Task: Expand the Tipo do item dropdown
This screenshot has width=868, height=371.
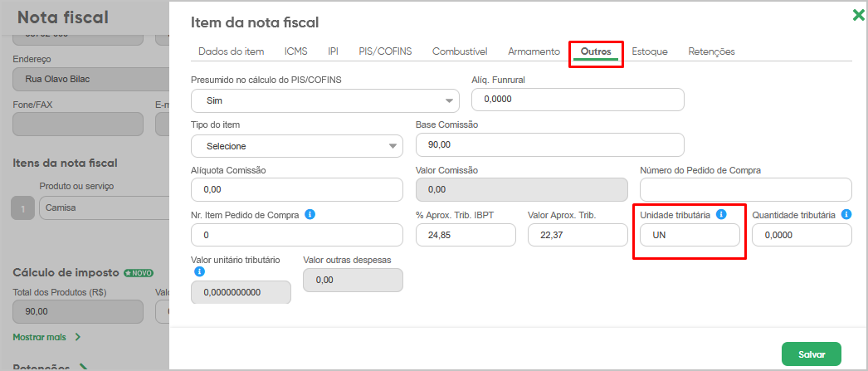Action: tap(297, 145)
